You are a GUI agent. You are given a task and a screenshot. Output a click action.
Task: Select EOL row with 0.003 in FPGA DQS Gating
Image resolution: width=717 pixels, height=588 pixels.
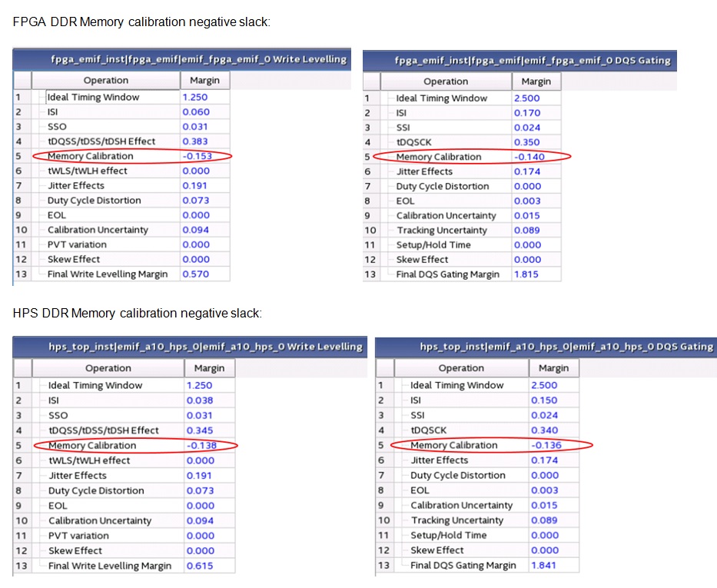pyautogui.click(x=462, y=201)
